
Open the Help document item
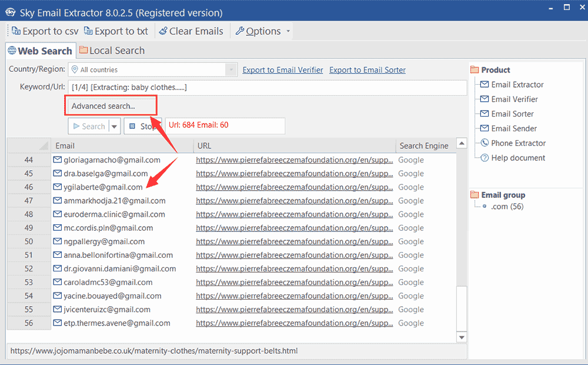[513, 158]
